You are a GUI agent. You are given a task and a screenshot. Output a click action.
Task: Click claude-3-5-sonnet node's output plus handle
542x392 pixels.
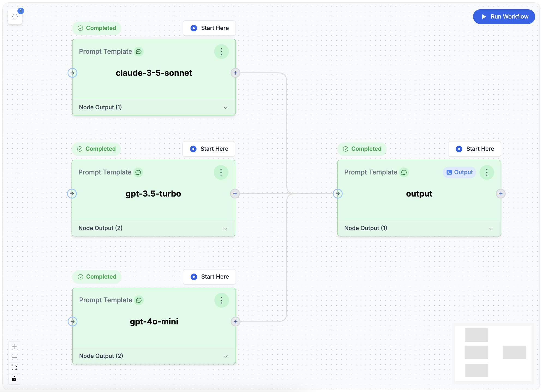[235, 73]
